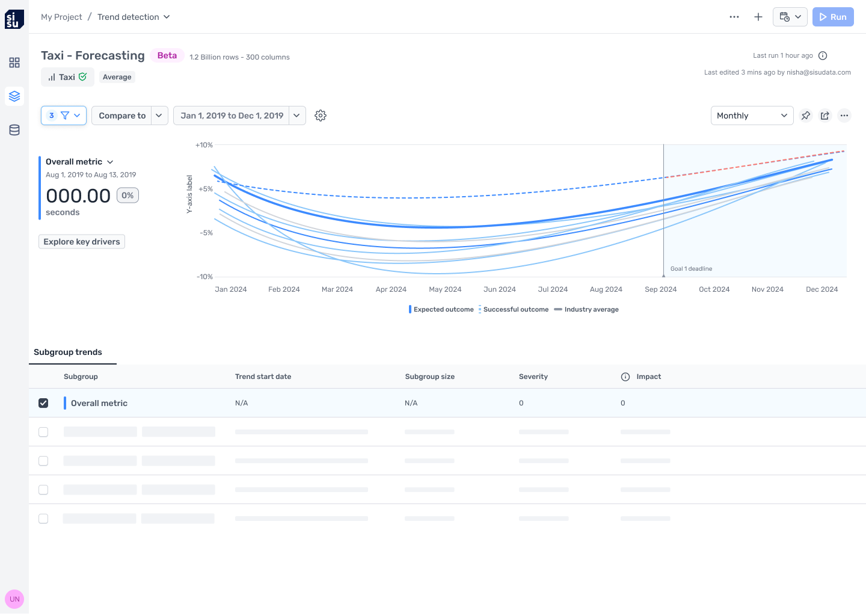Click the Taxi metric chip
The height and width of the screenshot is (616, 866).
67,77
